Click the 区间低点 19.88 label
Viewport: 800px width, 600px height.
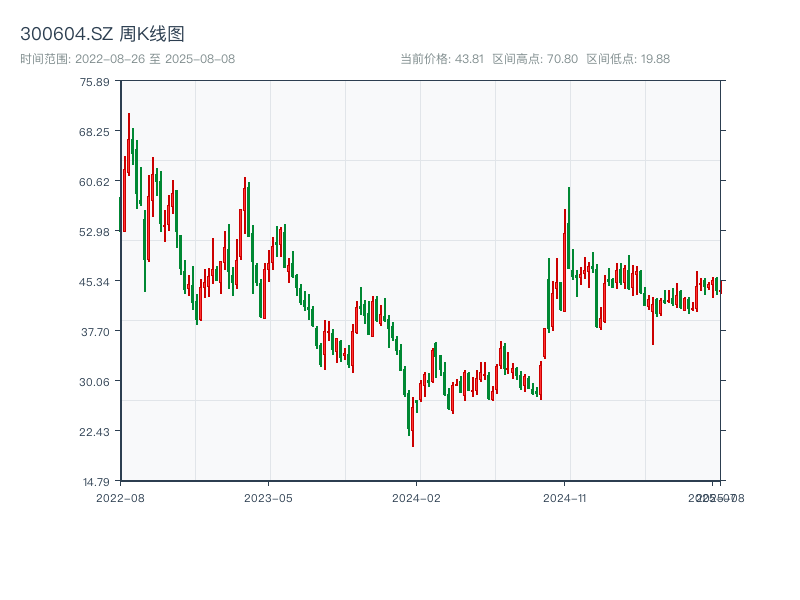pos(628,59)
